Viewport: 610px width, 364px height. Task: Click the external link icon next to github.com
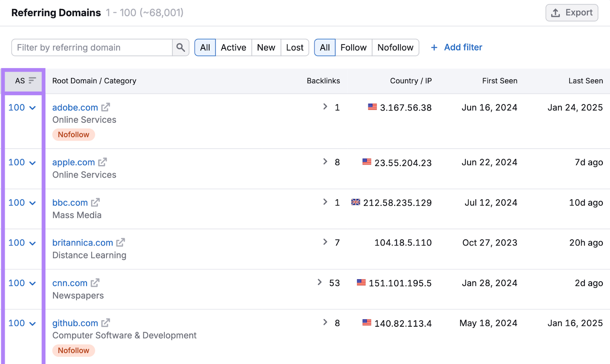pos(106,323)
